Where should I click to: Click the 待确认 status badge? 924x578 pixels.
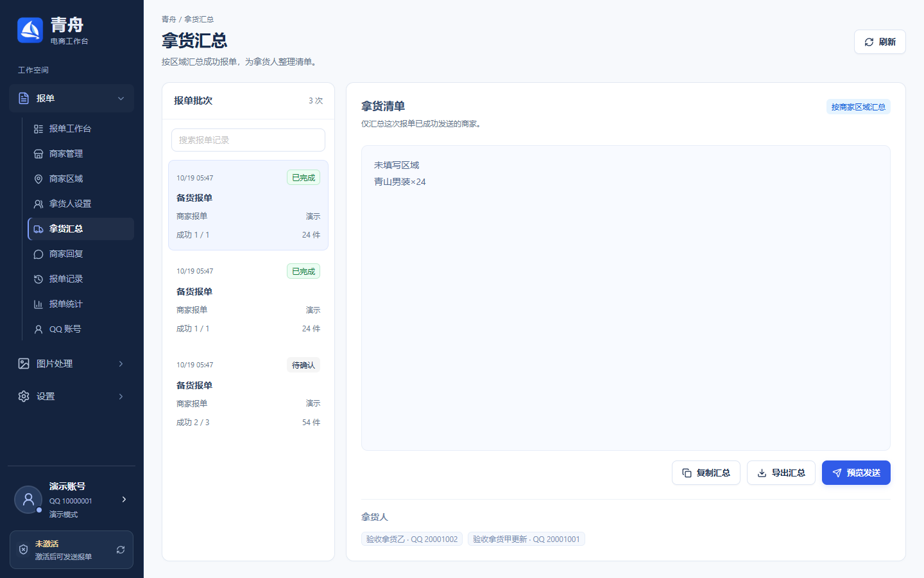click(304, 365)
